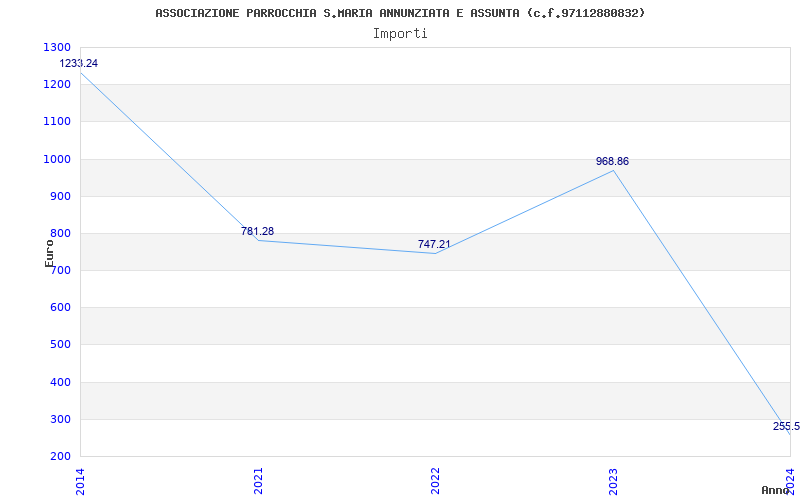Click the 1233.24 data point label
Screen dimensions: 800x500
coord(79,63)
